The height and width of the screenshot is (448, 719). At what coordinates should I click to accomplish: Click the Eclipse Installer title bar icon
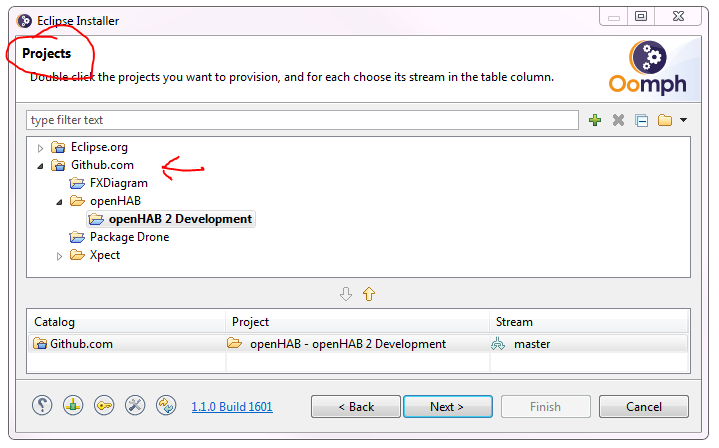point(24,21)
